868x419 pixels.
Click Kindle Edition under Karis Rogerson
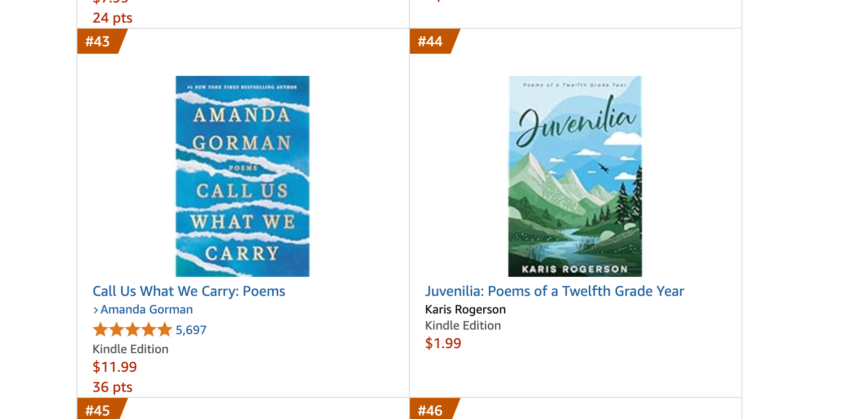463,326
